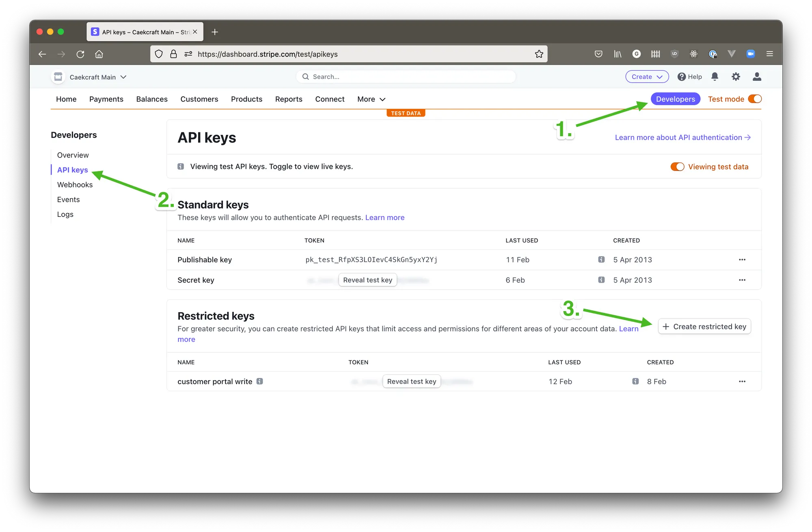Expand the Create dropdown menu
The image size is (812, 532).
coord(647,76)
